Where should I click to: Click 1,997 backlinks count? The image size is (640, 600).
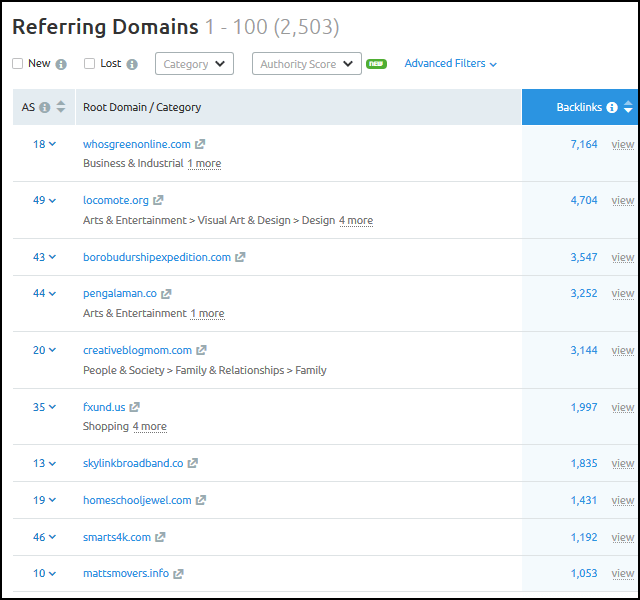[584, 407]
